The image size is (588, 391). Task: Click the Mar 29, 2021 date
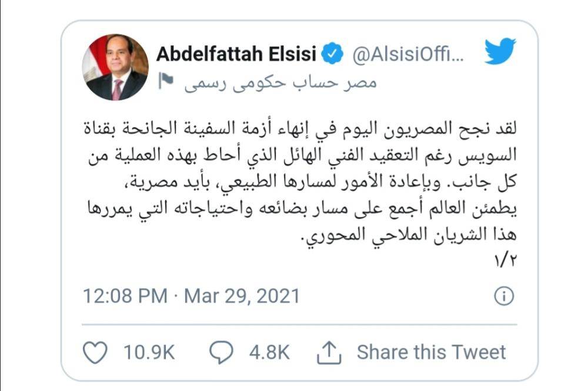(242, 295)
